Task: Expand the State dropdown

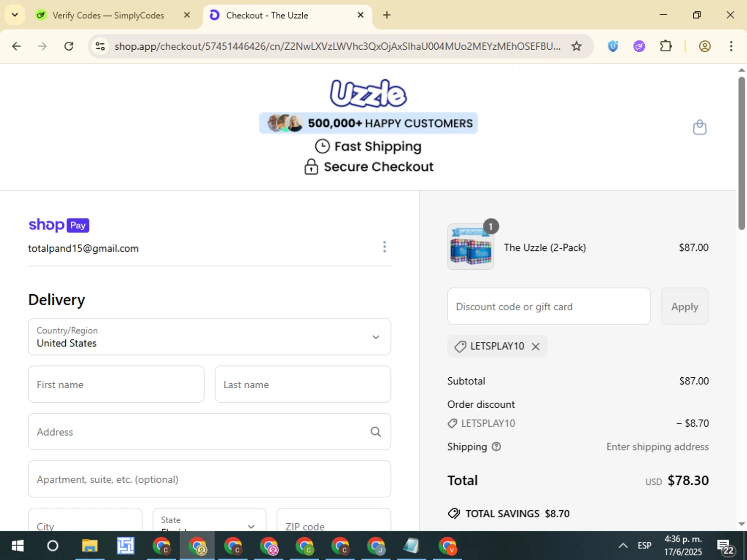Action: click(210, 520)
